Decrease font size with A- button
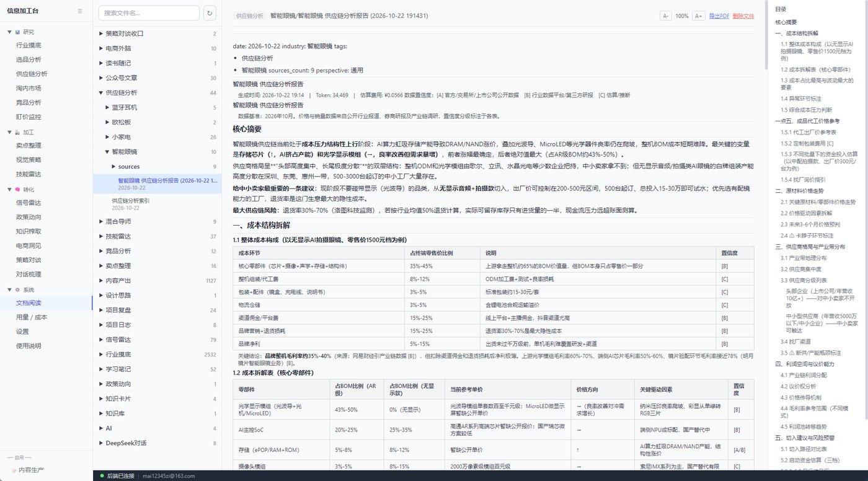The image size is (868, 481). [665, 16]
